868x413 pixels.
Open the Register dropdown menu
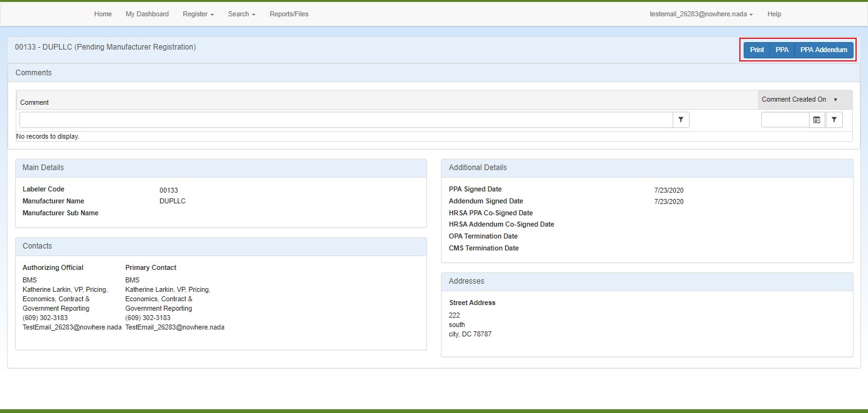(198, 14)
